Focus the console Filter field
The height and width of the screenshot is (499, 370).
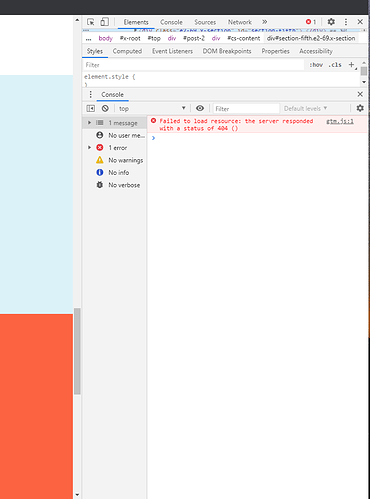pos(246,109)
